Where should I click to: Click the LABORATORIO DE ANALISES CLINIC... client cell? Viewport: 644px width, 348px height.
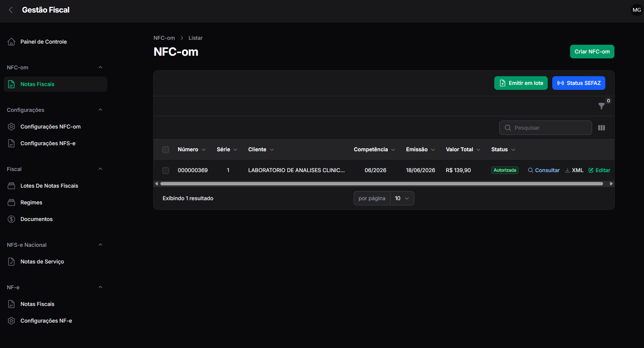coord(296,170)
